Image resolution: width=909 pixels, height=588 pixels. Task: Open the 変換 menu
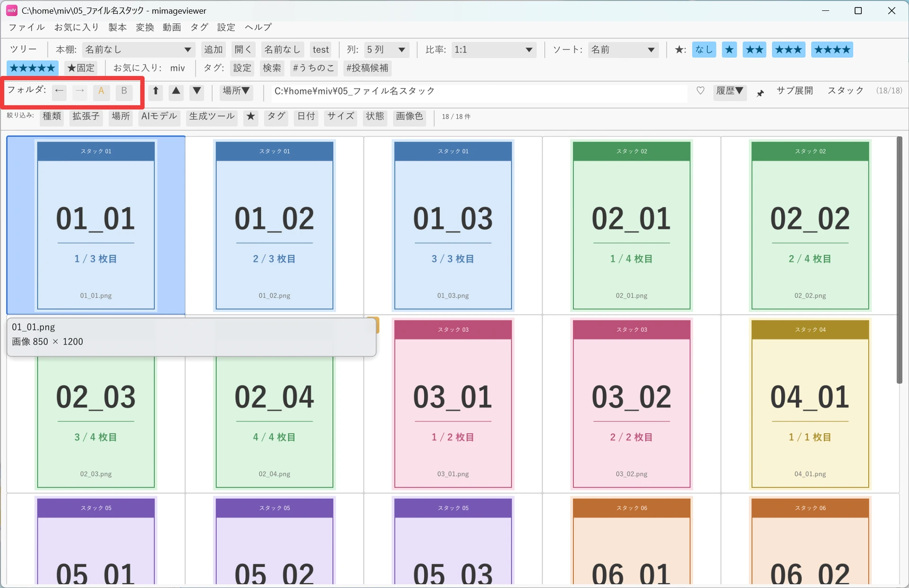145,27
